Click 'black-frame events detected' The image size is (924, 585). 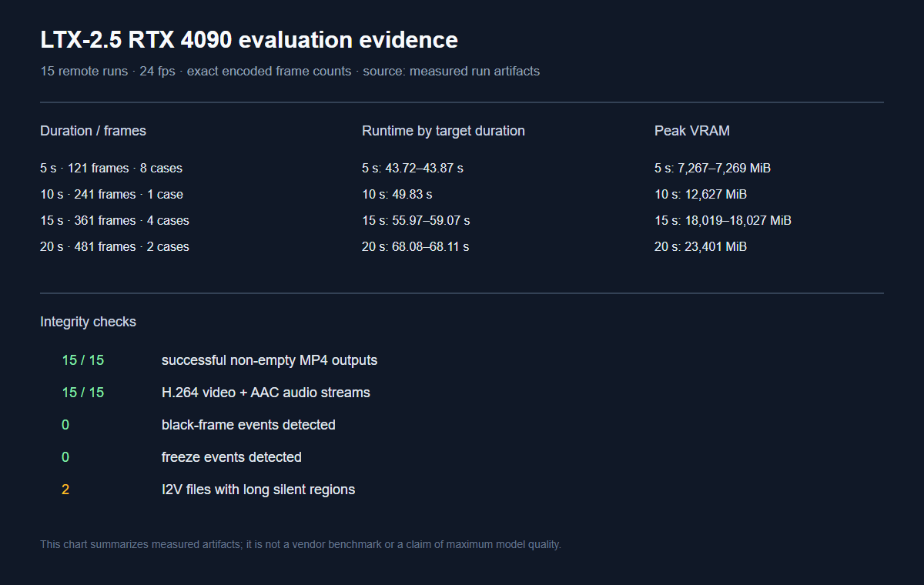(x=249, y=425)
